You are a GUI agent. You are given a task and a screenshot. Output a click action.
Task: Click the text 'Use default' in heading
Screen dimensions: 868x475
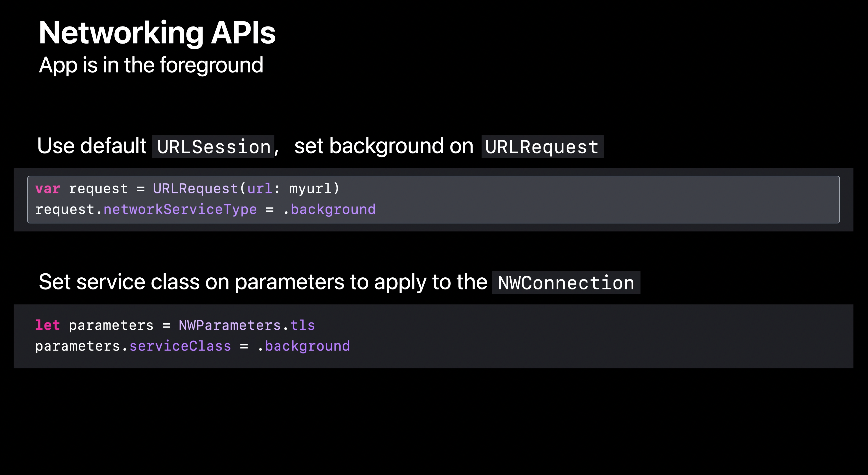coord(92,146)
